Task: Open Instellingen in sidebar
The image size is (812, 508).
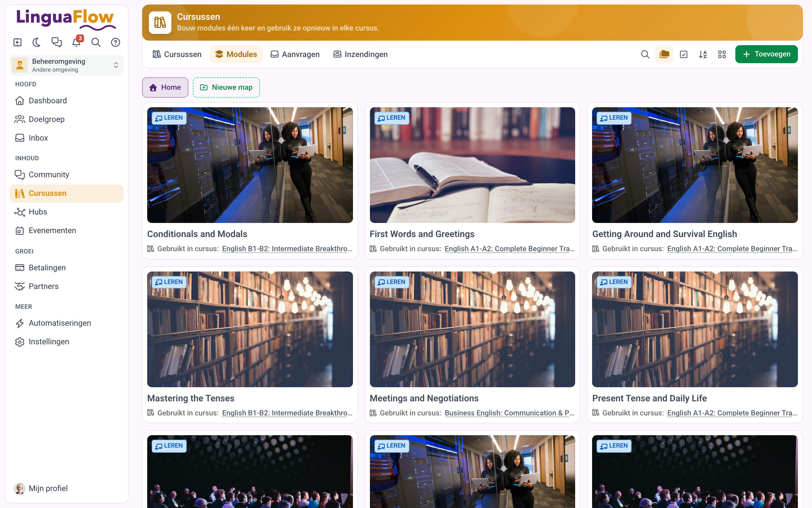Action: point(67,342)
